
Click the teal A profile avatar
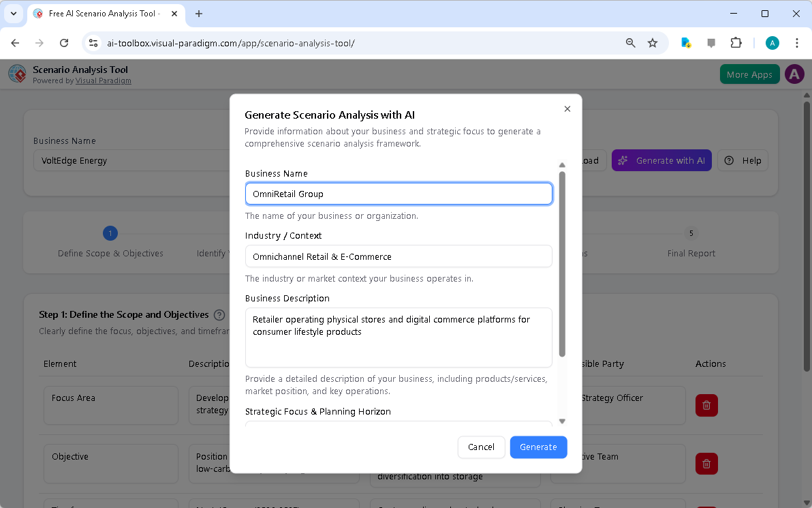click(x=772, y=42)
